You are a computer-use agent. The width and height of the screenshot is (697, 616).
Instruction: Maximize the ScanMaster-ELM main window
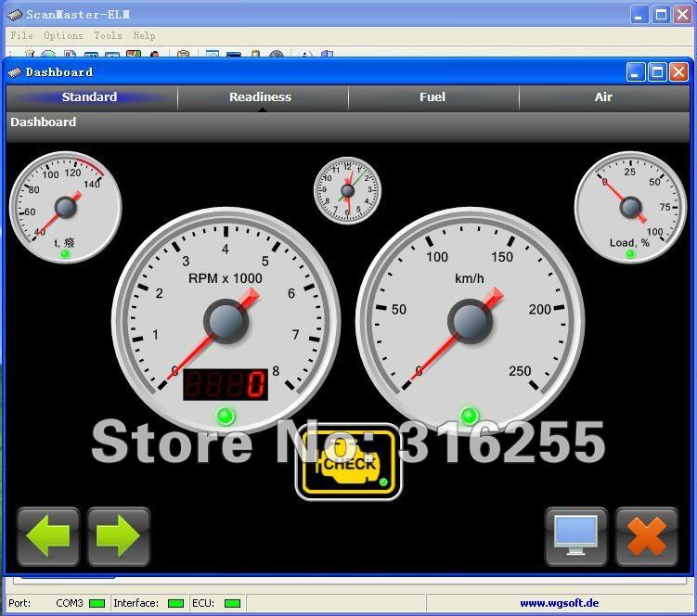pyautogui.click(x=661, y=15)
